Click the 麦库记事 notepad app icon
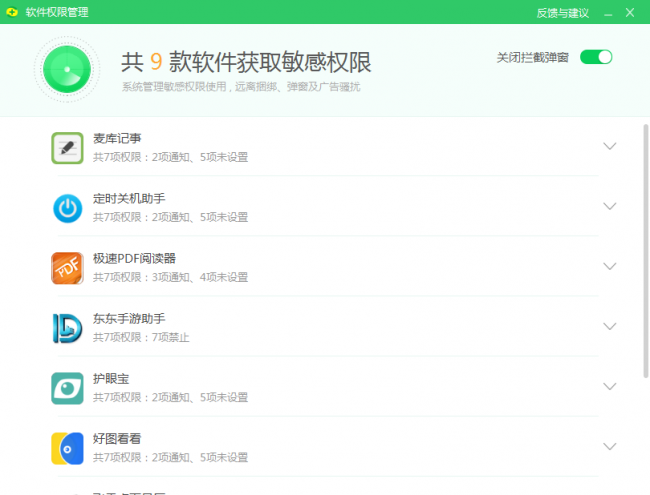 [67, 147]
